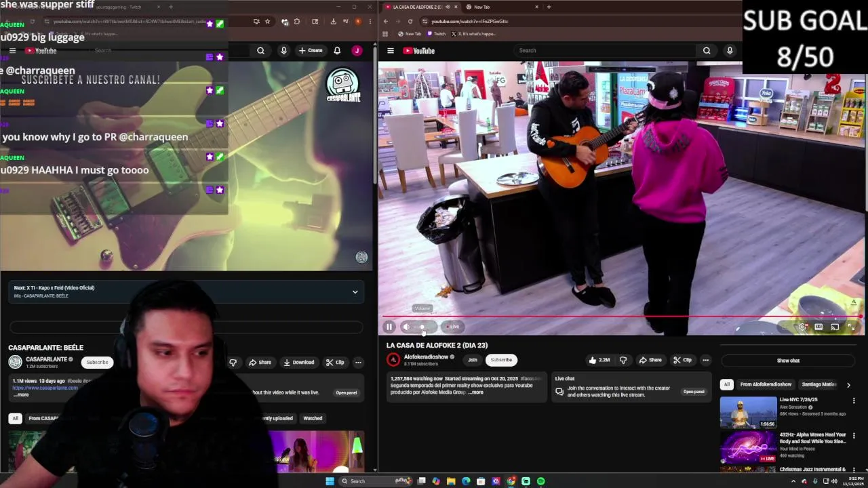Click the right browser's address bar URL

(469, 21)
